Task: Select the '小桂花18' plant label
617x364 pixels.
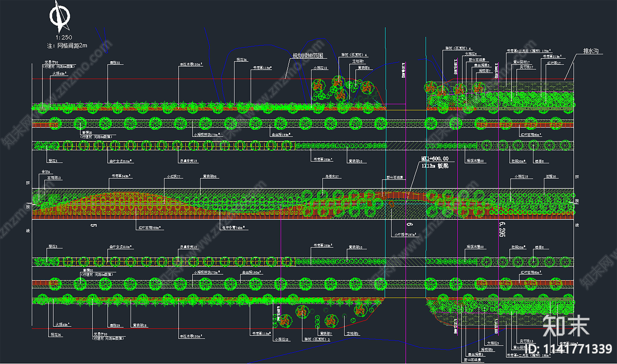Action: pyautogui.click(x=521, y=176)
